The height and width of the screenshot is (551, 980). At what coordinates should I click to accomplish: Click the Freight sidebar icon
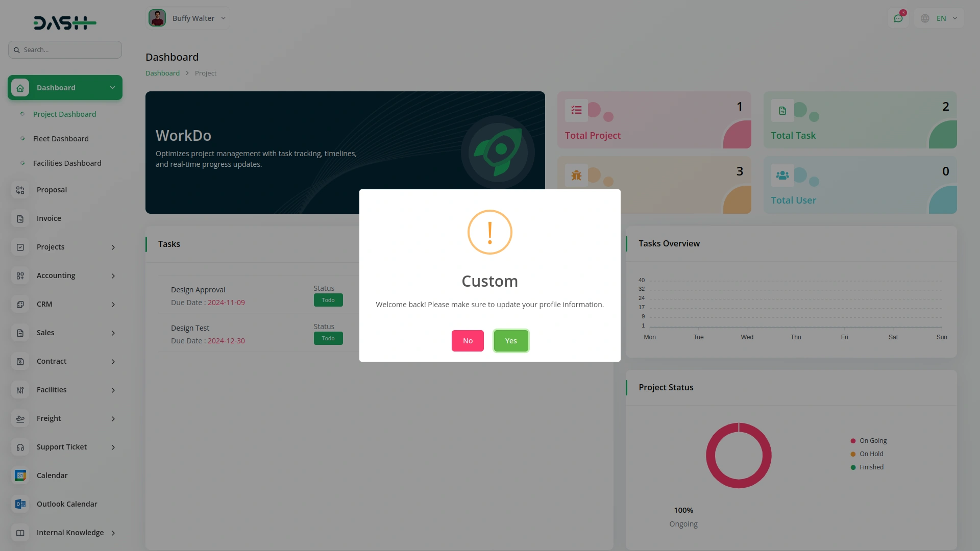20,418
